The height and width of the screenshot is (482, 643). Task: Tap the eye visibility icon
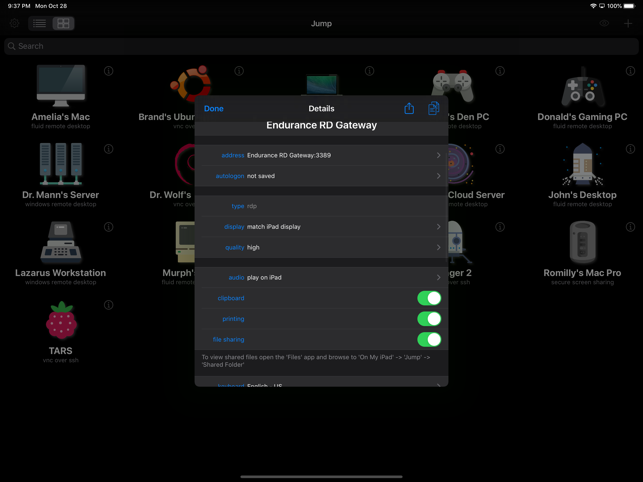[604, 23]
